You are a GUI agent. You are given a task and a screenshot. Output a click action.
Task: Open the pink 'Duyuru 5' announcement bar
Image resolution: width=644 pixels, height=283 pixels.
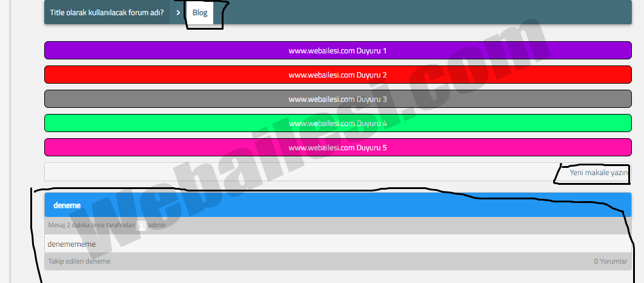click(x=337, y=147)
